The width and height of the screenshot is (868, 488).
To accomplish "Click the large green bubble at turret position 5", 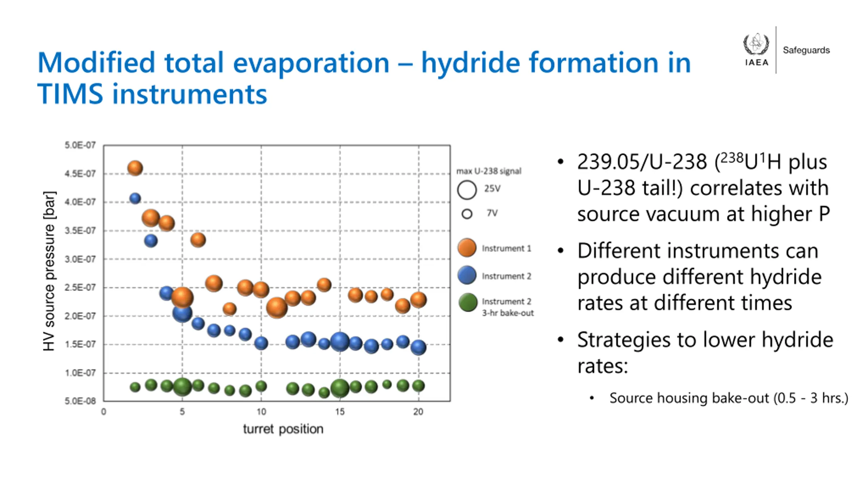I will (x=182, y=386).
